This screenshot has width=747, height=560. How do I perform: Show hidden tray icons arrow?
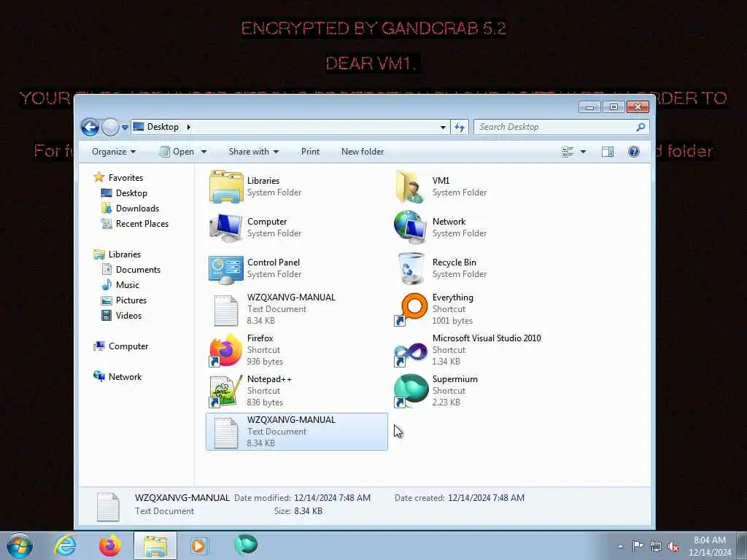[620, 546]
